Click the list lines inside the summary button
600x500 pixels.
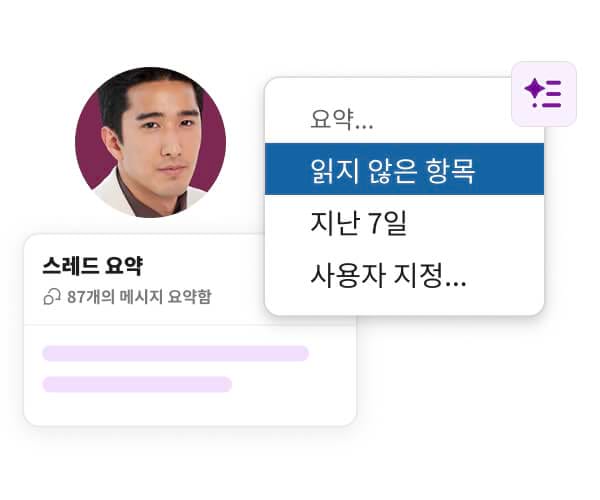tap(553, 94)
